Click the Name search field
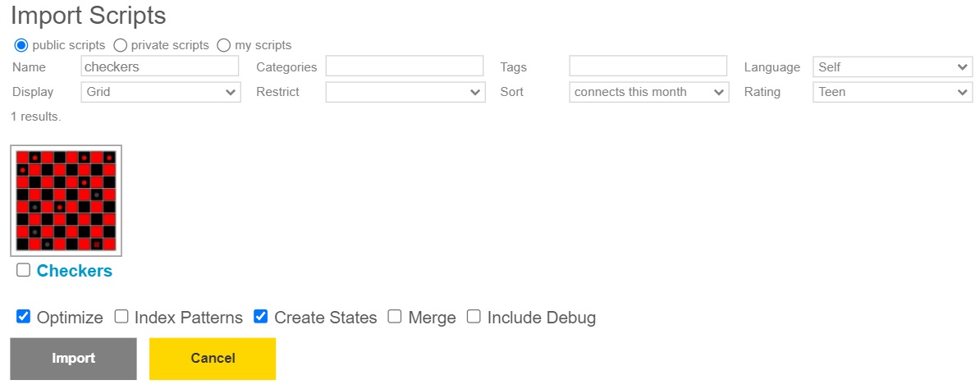This screenshot has height=389, width=980. point(160,66)
